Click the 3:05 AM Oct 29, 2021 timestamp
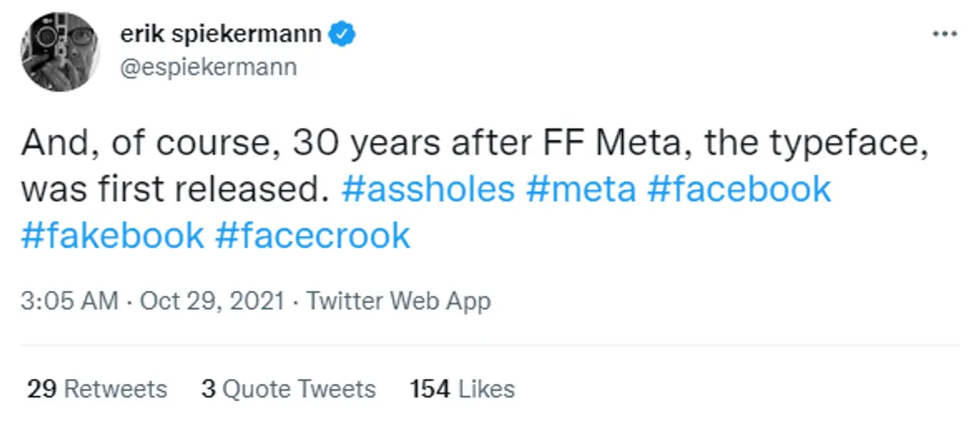Viewport: 980px width, 432px height. pyautogui.click(x=152, y=301)
